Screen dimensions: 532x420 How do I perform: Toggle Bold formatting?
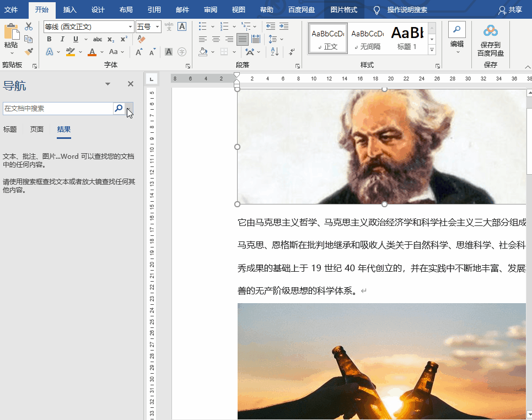click(x=49, y=39)
